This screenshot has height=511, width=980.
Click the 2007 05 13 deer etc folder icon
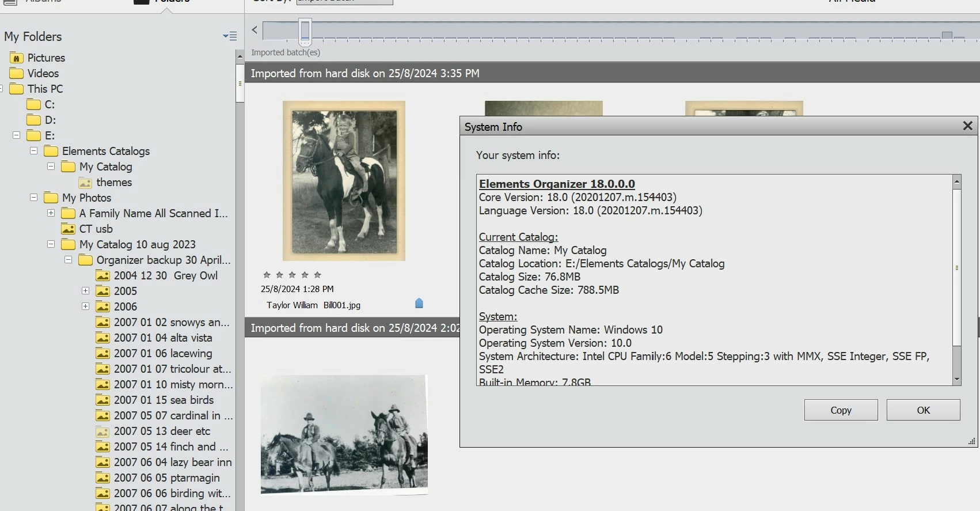point(102,431)
